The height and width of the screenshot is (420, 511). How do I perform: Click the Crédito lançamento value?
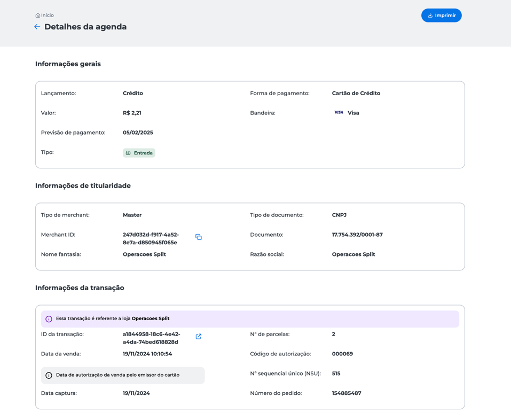coord(133,93)
